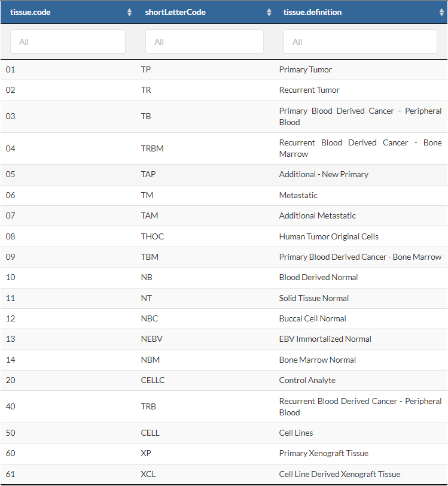448x486 pixels.
Task: Sort table by shortLetterCode column arrows
Action: point(269,13)
